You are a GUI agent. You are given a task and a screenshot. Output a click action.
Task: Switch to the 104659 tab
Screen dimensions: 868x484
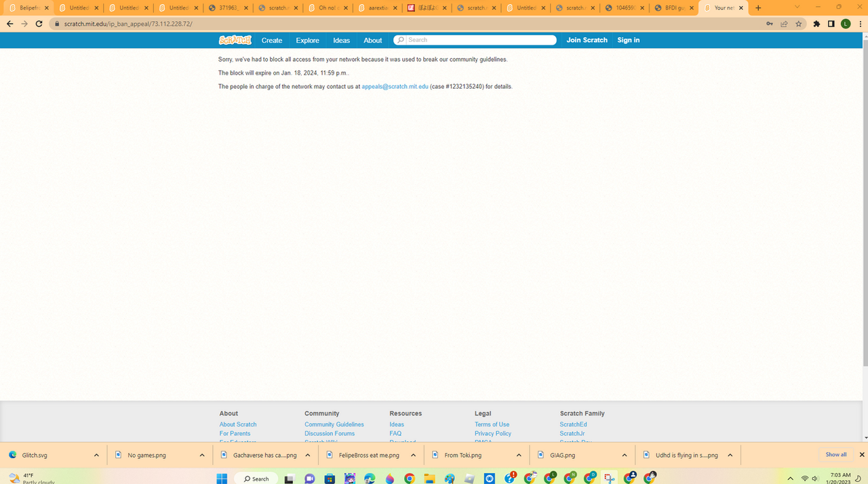coord(624,8)
